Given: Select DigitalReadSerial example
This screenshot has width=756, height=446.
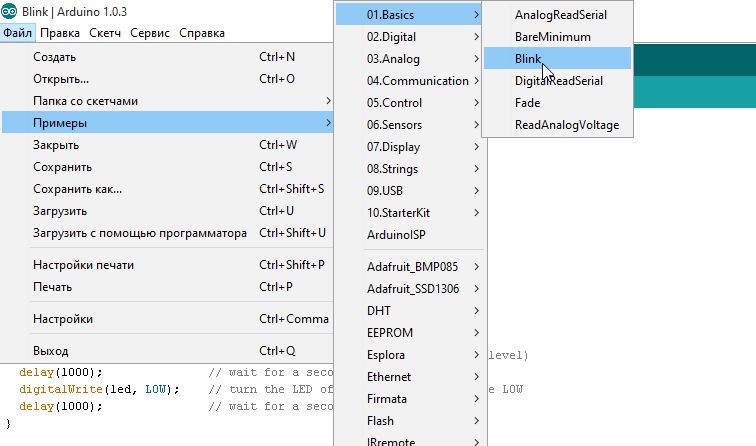Looking at the screenshot, I should point(557,81).
